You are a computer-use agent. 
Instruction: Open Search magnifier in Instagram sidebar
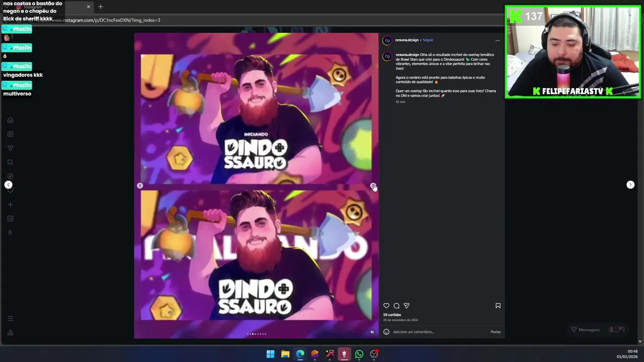(10, 162)
